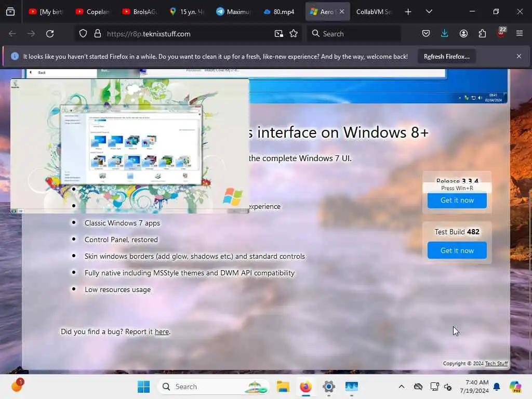Click Get it now under Test Build 482
Viewport: 532px width, 399px height.
457,250
